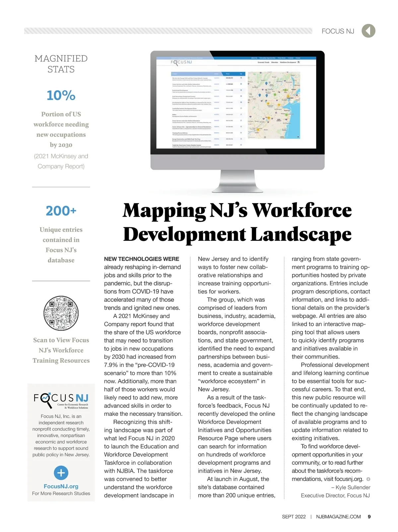398x532 pixels.
Task: Click the blue plus circle icon
Action: (x=61, y=473)
